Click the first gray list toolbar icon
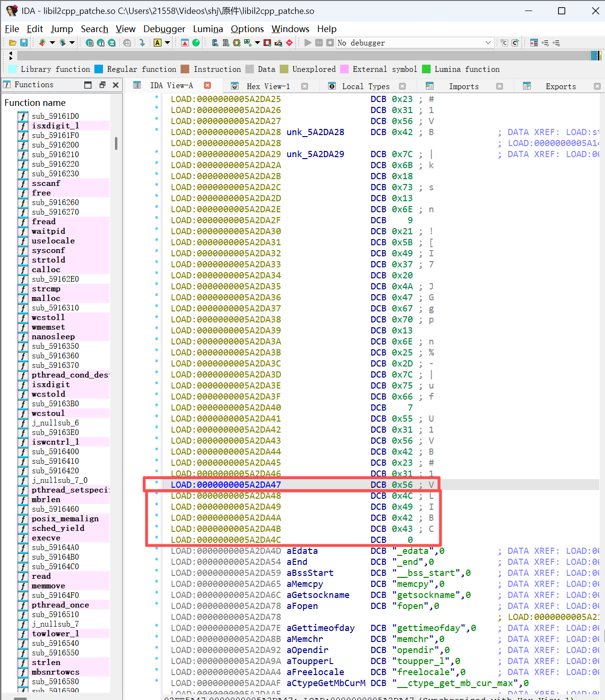Image resolution: width=605 pixels, height=700 pixels. [x=545, y=43]
